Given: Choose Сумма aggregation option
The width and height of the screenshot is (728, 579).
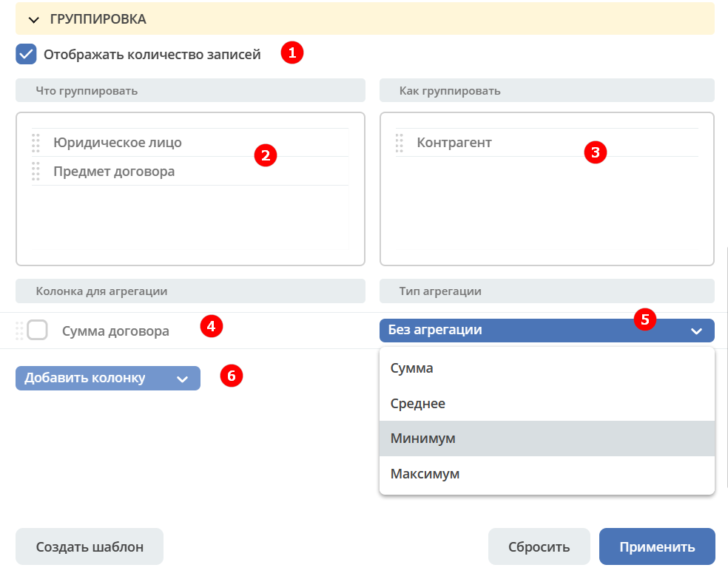Looking at the screenshot, I should [547, 368].
